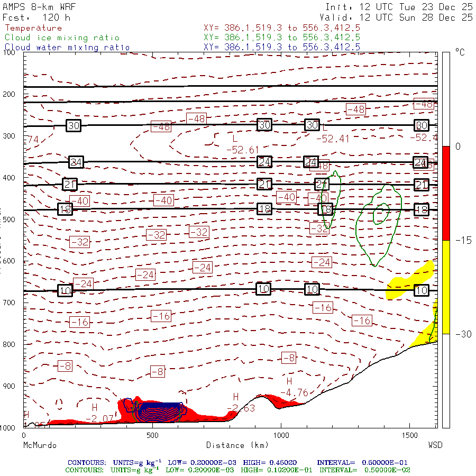
Task: Click the 'Distance (km)' axis title
Action: (x=237, y=445)
